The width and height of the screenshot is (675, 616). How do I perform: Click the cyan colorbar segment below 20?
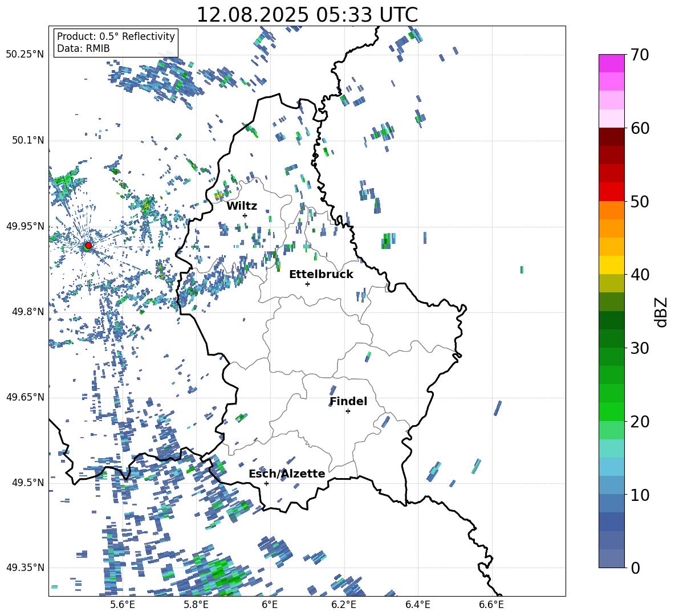611,448
